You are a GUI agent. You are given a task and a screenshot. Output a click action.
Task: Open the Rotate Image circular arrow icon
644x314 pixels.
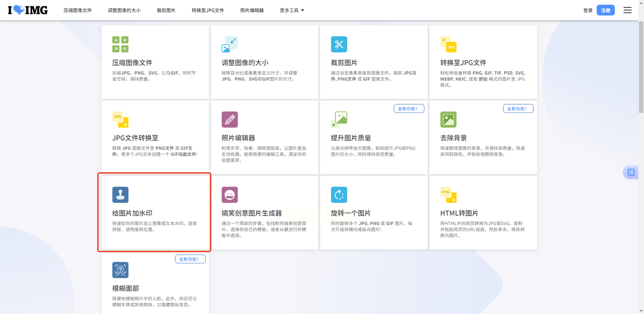click(x=339, y=195)
